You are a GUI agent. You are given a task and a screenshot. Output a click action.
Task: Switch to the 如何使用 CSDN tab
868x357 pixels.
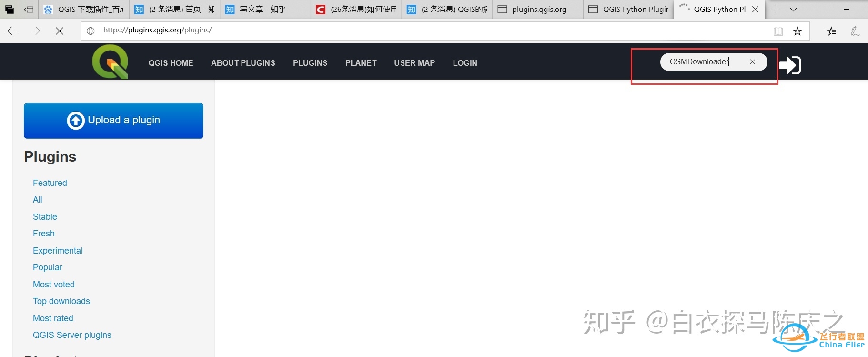[356, 9]
